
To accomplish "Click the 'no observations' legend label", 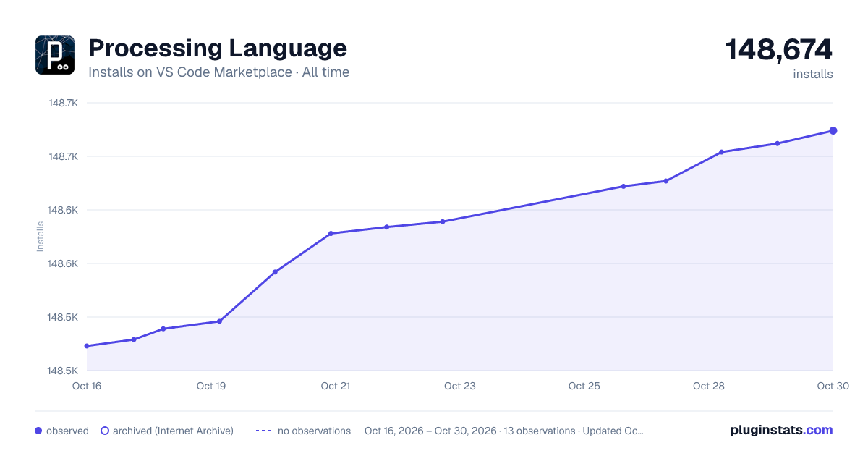I will click(x=314, y=431).
